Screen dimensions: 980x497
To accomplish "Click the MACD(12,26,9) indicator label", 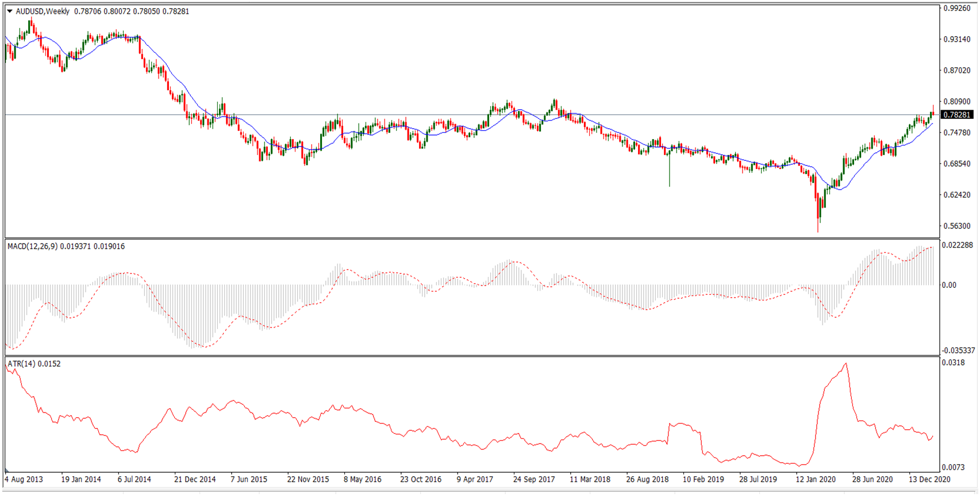I will pyautogui.click(x=33, y=246).
